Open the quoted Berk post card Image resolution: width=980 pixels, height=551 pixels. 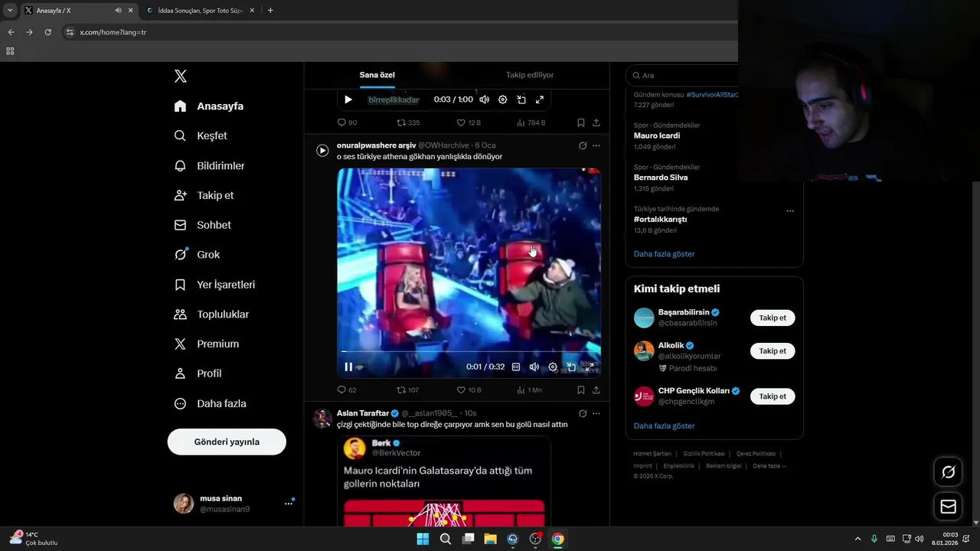point(444,481)
